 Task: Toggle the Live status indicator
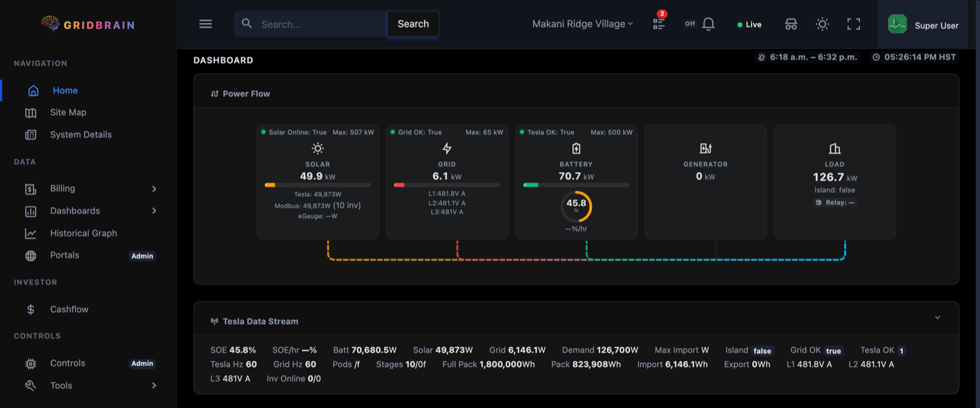pos(750,25)
